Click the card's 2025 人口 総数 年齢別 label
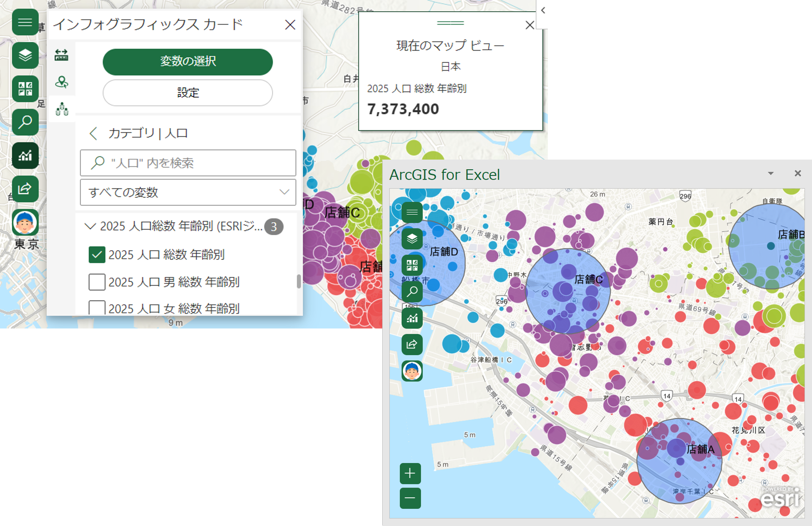Image resolution: width=812 pixels, height=526 pixels. (x=417, y=88)
